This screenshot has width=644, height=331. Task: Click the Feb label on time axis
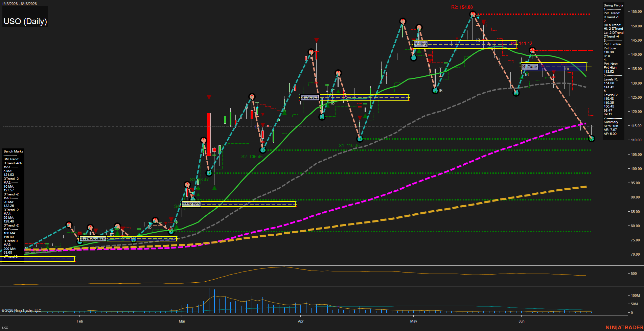point(80,321)
